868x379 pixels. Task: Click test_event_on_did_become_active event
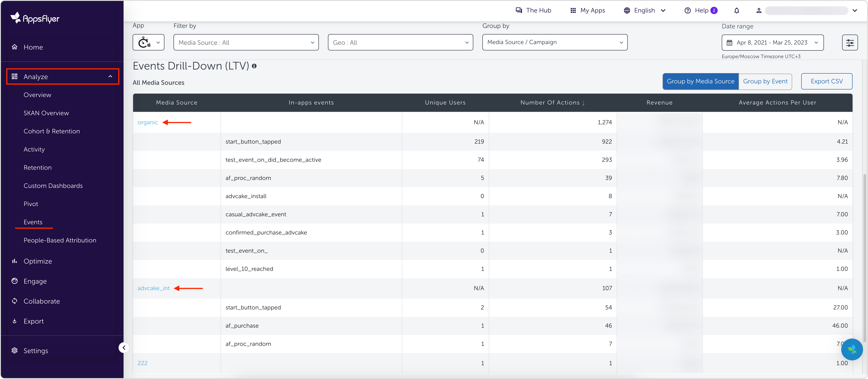tap(273, 160)
